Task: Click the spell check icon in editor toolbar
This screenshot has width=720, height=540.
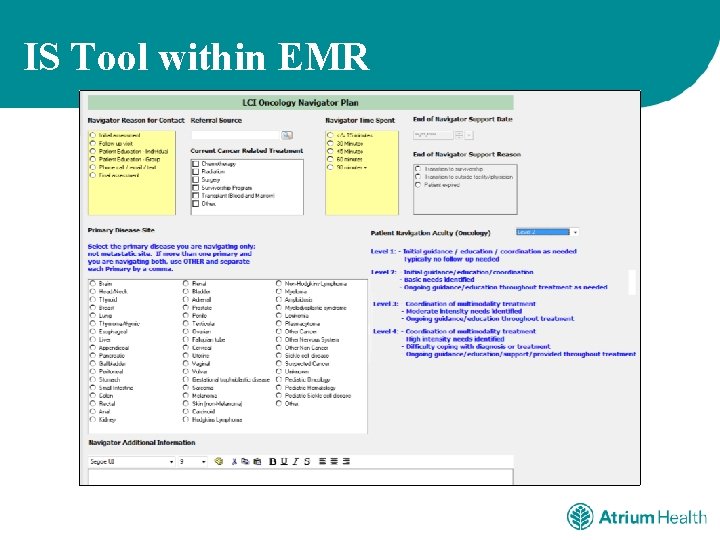Action: (x=219, y=461)
